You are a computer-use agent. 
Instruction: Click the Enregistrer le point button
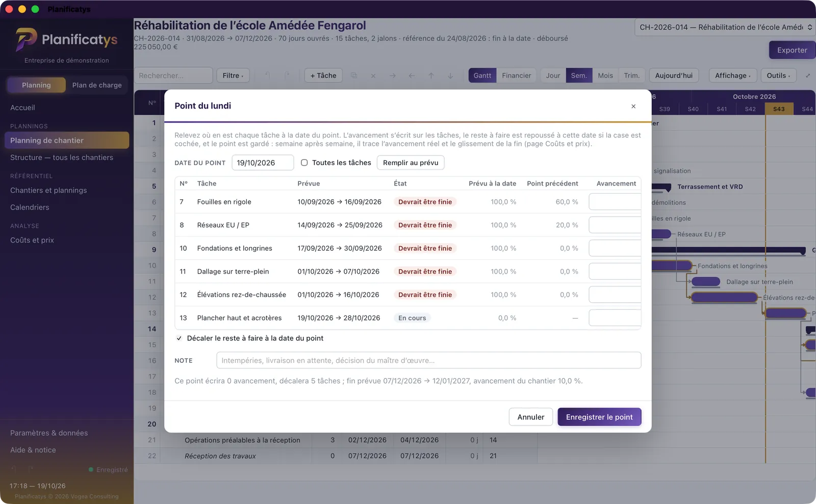pyautogui.click(x=599, y=417)
